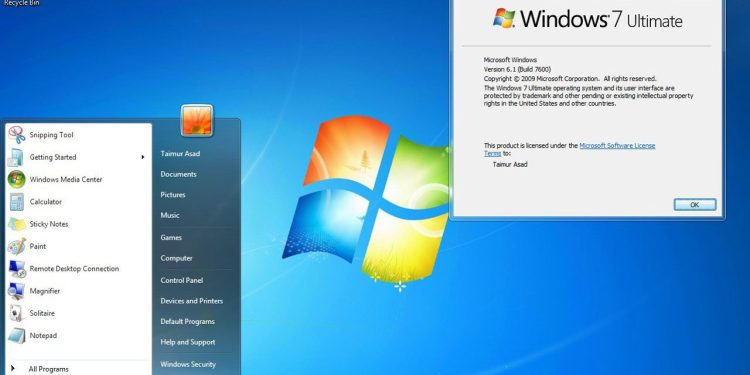Select the Magnifier label in Start menu
This screenshot has height=375, width=750.
[45, 291]
